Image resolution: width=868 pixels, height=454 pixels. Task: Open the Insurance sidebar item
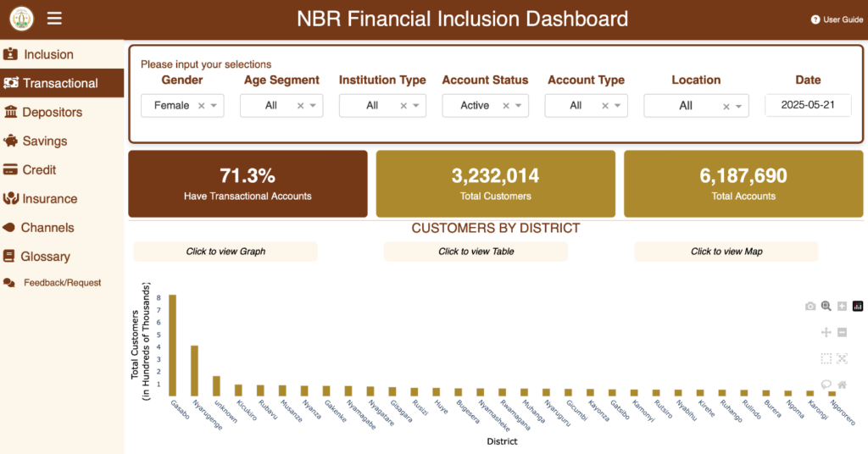coord(49,199)
